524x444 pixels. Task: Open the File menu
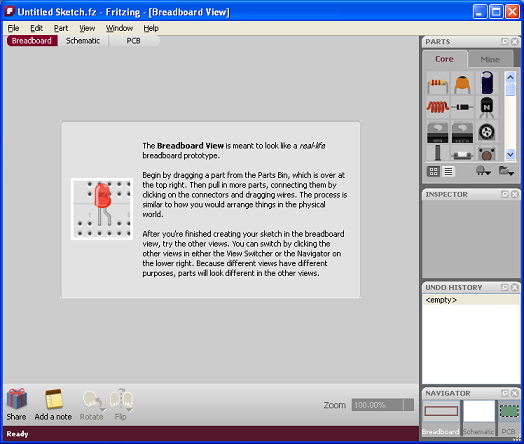13,28
